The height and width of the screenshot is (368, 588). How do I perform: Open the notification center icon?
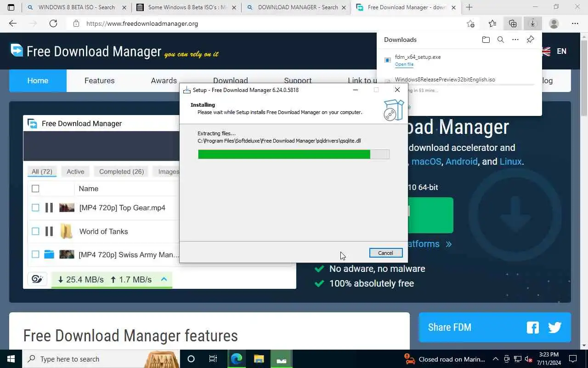573,359
